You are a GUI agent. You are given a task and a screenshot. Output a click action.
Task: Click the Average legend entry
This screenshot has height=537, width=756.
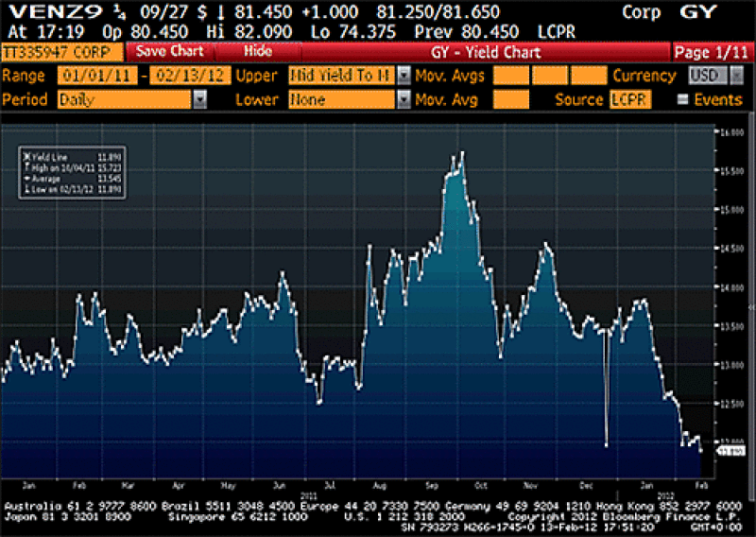pyautogui.click(x=73, y=179)
